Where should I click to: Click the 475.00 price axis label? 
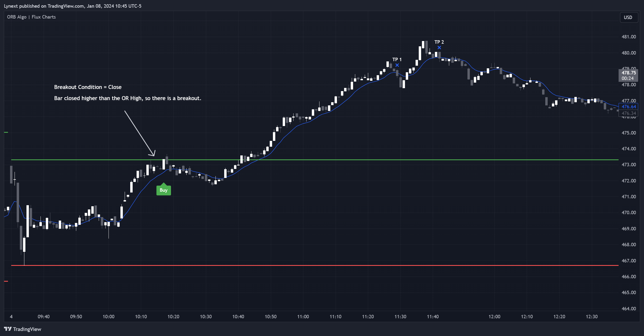[x=629, y=133]
